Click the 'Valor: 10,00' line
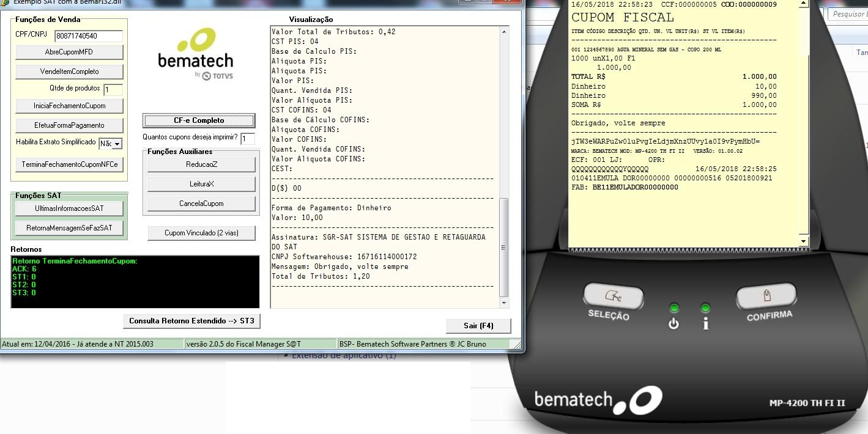The image size is (868, 434). pyautogui.click(x=297, y=218)
